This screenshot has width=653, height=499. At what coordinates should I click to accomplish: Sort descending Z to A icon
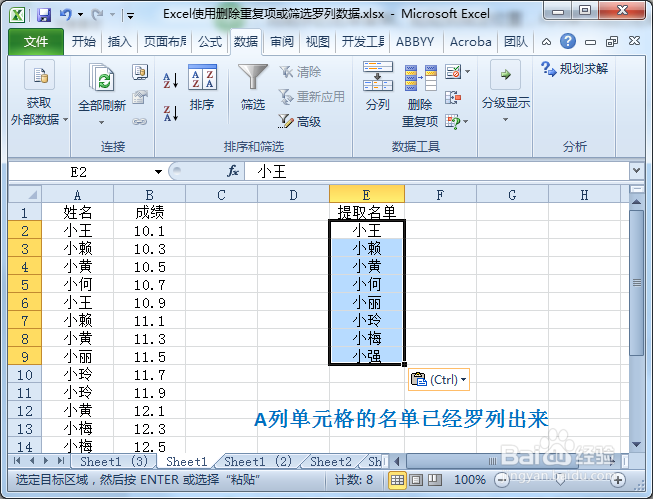click(171, 113)
